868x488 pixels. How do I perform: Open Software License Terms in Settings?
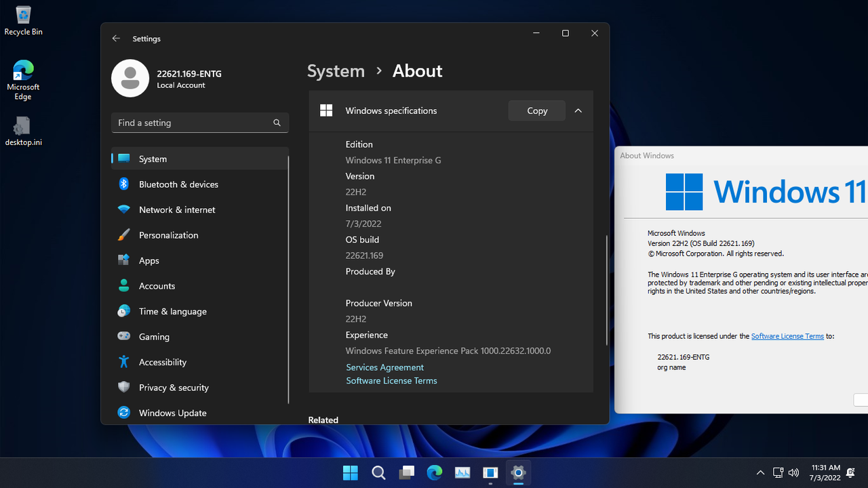(x=391, y=381)
